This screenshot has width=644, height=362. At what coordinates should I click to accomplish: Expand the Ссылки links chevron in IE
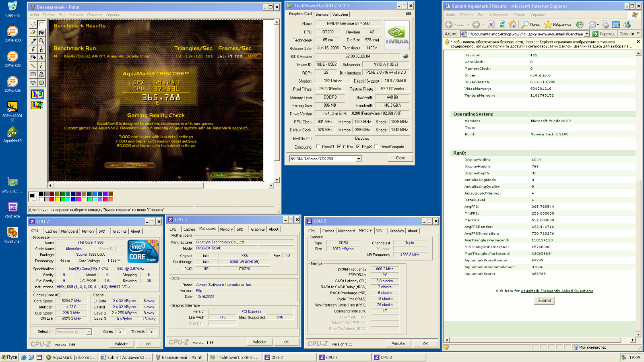[x=638, y=33]
